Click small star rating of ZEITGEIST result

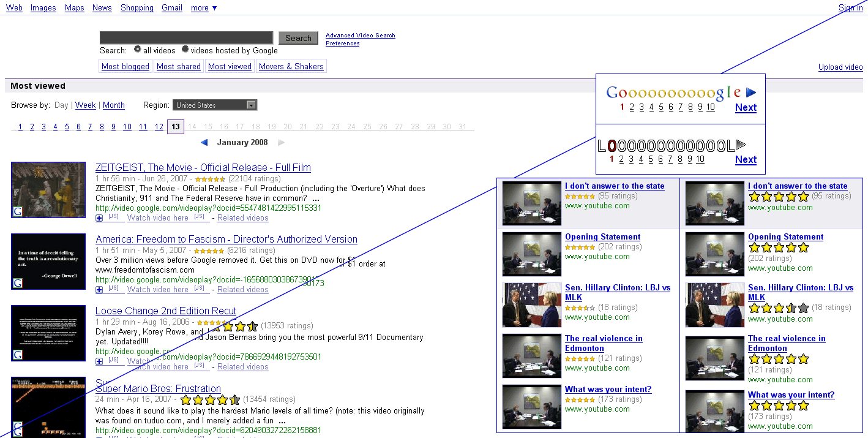(x=209, y=179)
